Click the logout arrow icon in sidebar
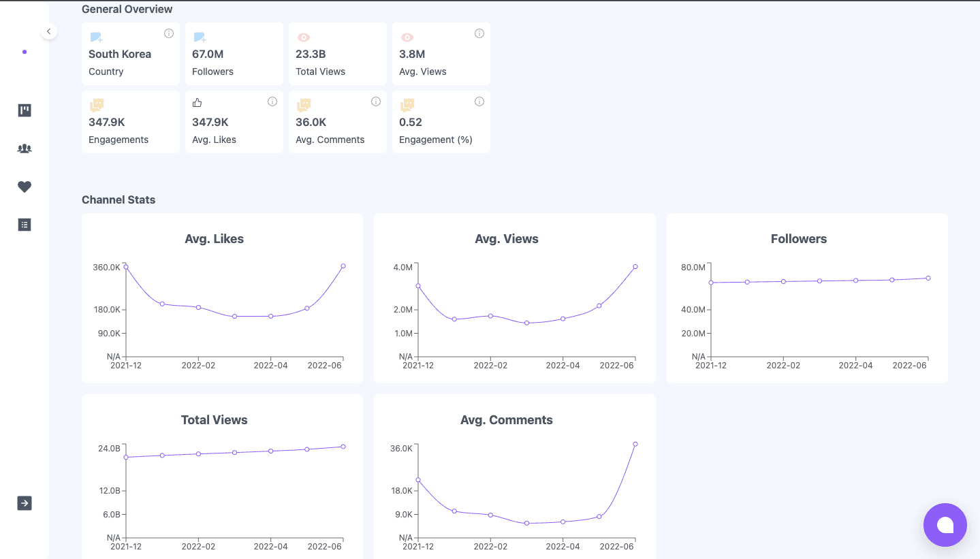Image resolution: width=980 pixels, height=559 pixels. (x=25, y=503)
